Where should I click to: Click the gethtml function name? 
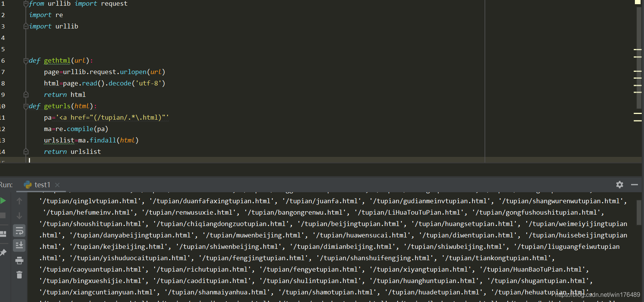57,60
